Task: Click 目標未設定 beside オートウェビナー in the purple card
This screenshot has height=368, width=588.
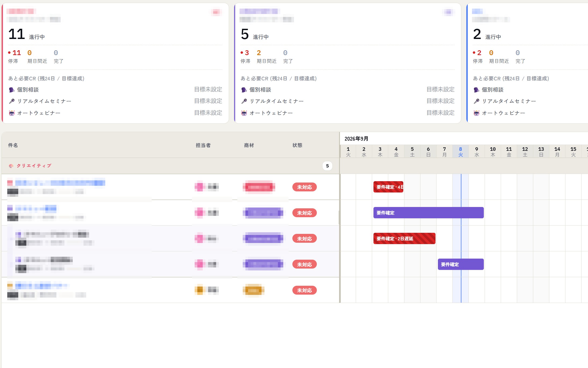Action: (441, 113)
